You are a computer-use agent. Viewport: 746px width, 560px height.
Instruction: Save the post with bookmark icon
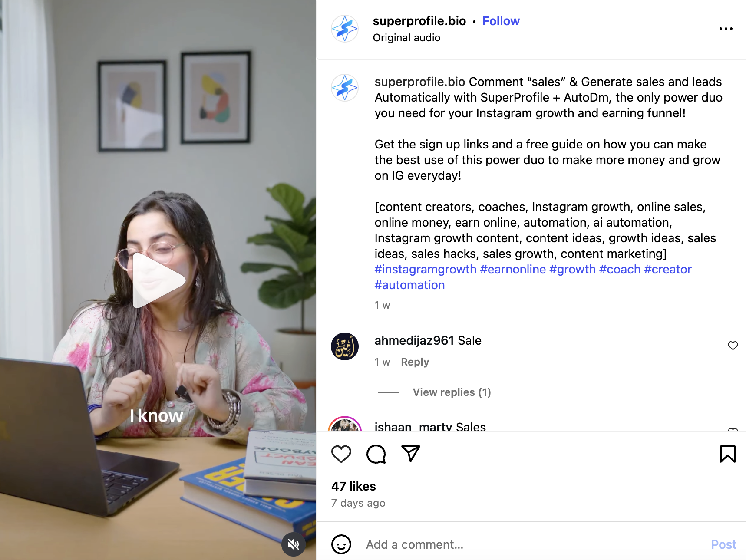[727, 454]
